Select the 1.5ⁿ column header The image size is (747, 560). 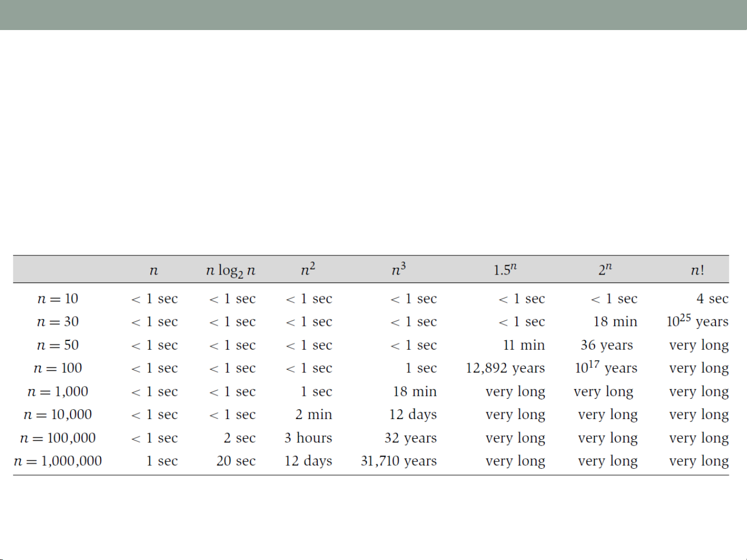pos(505,269)
